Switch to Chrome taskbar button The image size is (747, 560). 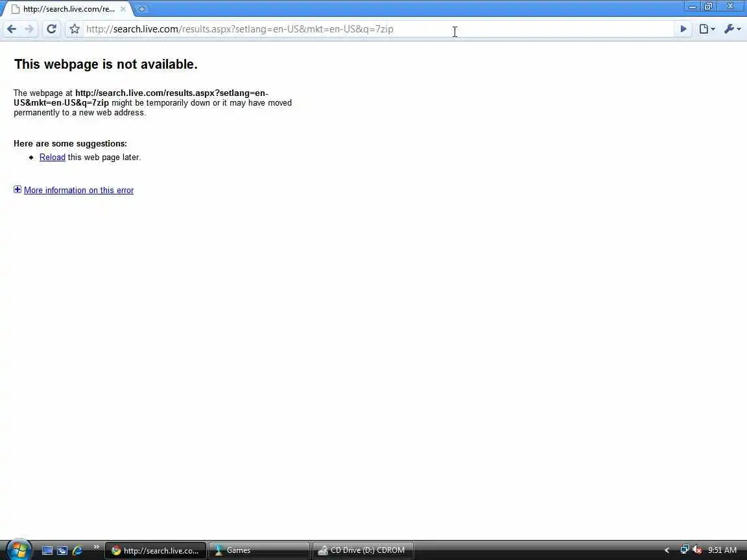[156, 550]
